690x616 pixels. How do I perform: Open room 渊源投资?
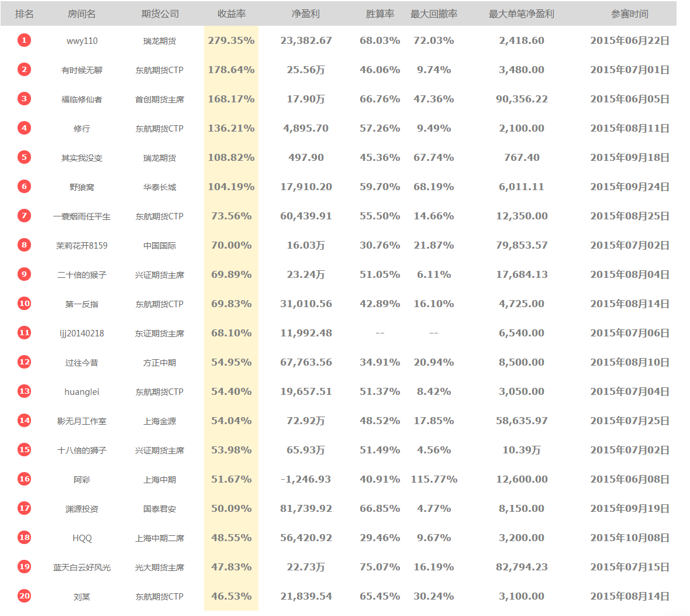click(82, 509)
